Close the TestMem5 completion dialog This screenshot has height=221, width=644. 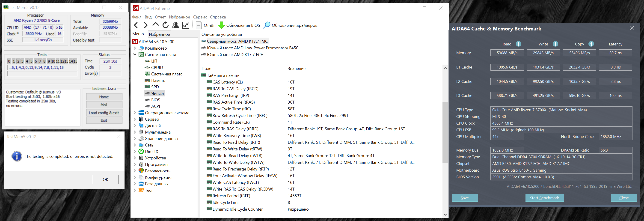[119, 137]
